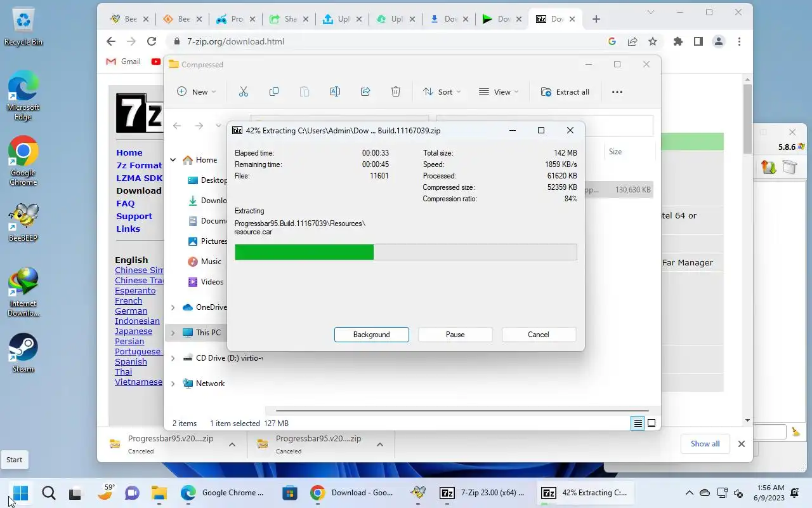Click the Cancel button in extraction dialog

point(539,335)
